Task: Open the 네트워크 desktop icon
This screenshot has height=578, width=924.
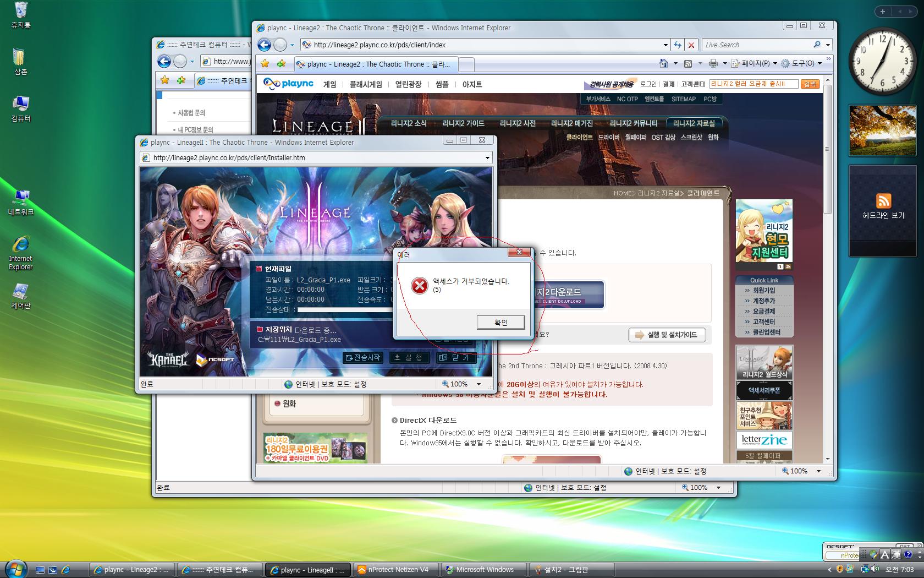Action: pyautogui.click(x=20, y=203)
